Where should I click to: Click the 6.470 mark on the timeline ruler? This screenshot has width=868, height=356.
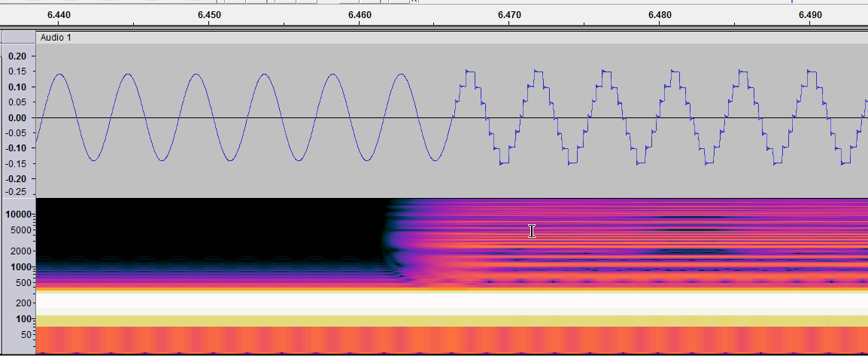point(509,15)
